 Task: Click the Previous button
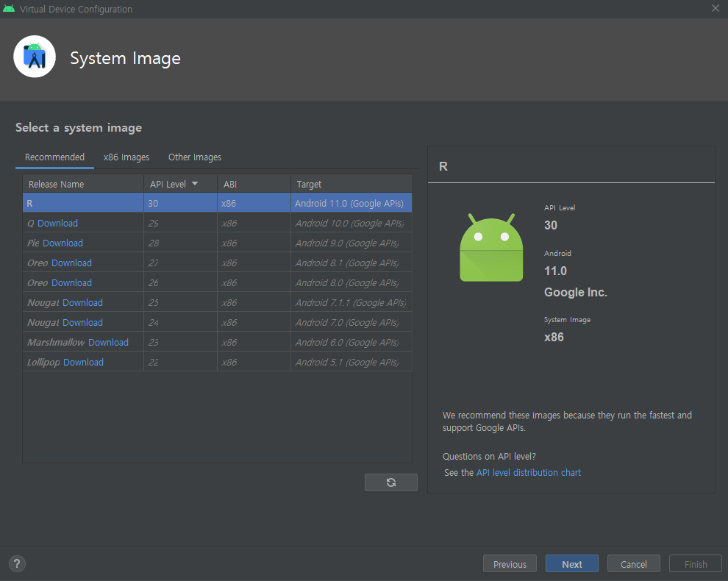tap(510, 564)
